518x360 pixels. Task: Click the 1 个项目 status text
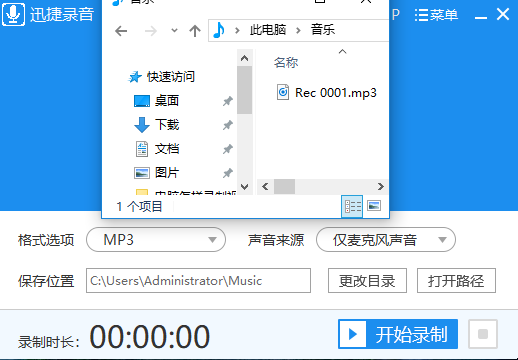tap(139, 206)
